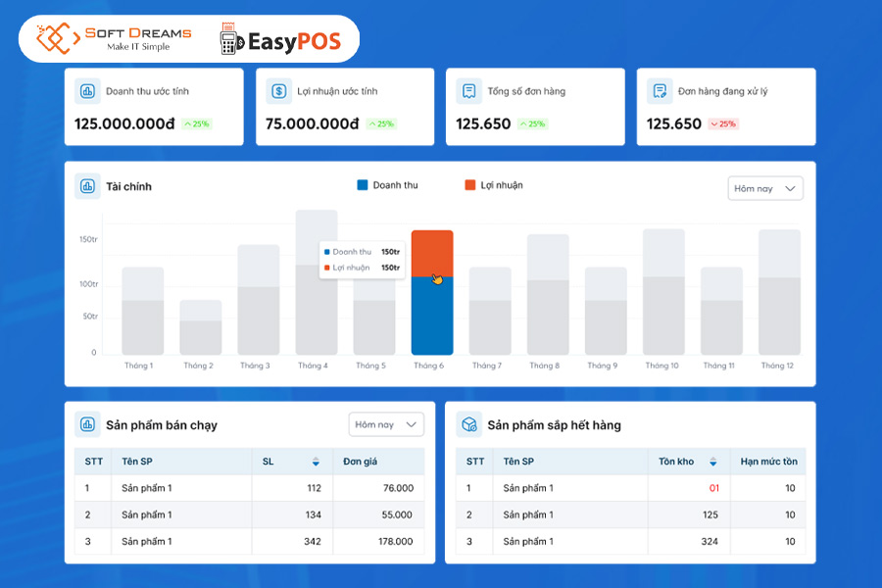Click the receipt icon on Đơn hàng đang xử lý card

pyautogui.click(x=661, y=90)
